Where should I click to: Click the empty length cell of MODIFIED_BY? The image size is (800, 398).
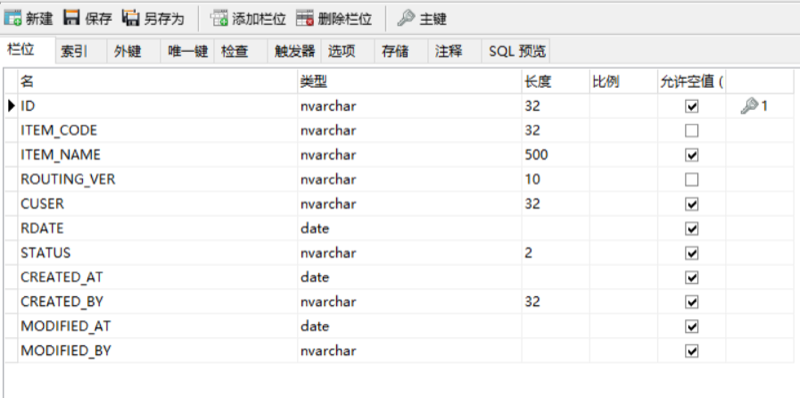pos(555,351)
